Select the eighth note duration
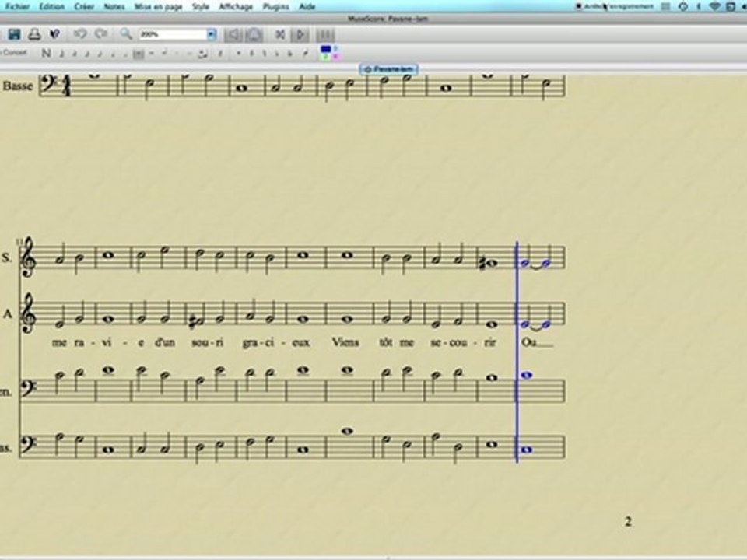The width and height of the screenshot is (747, 560). pos(100,54)
